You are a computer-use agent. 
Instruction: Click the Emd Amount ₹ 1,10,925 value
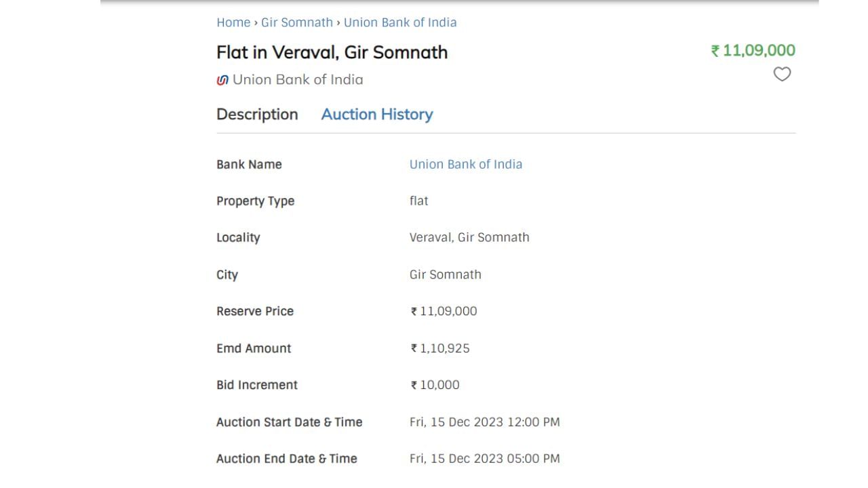[x=440, y=348]
